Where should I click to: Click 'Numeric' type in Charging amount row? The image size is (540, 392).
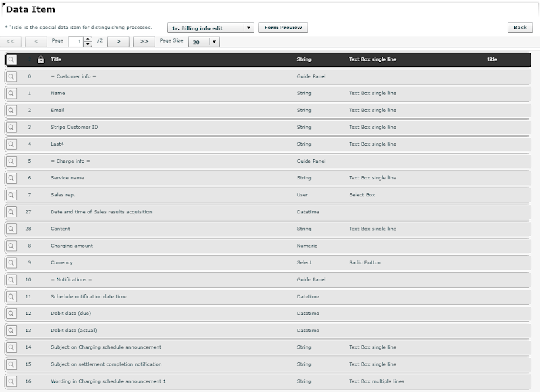pos(307,246)
